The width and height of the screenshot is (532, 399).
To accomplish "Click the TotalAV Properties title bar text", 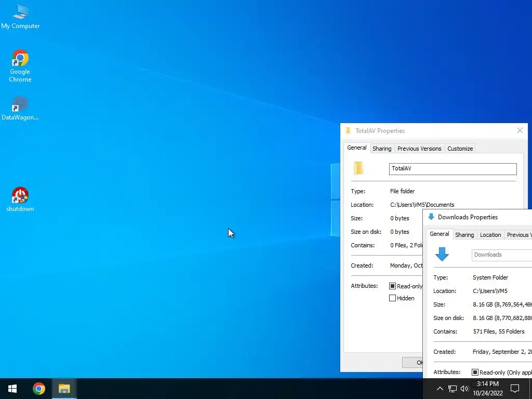I will click(x=380, y=130).
